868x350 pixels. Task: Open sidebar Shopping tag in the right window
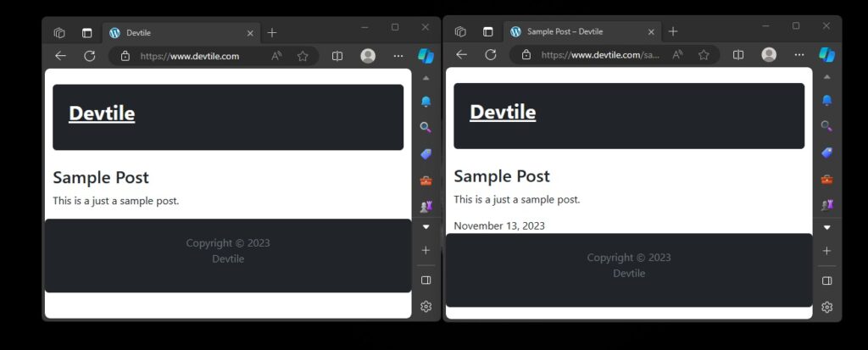click(x=826, y=153)
